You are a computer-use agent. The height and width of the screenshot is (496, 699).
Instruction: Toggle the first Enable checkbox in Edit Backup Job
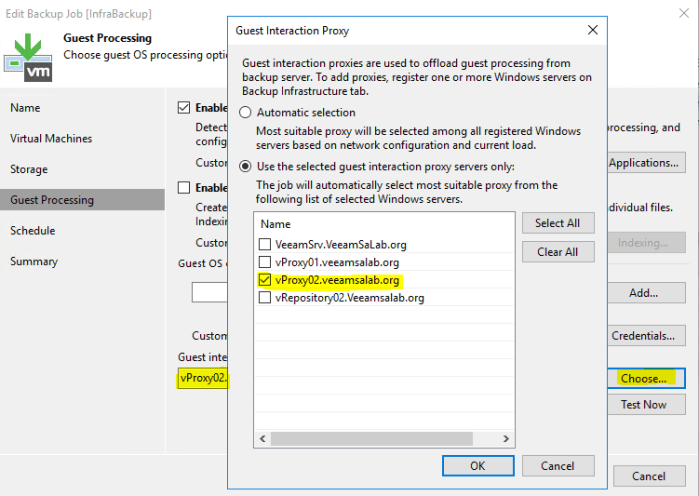[184, 107]
